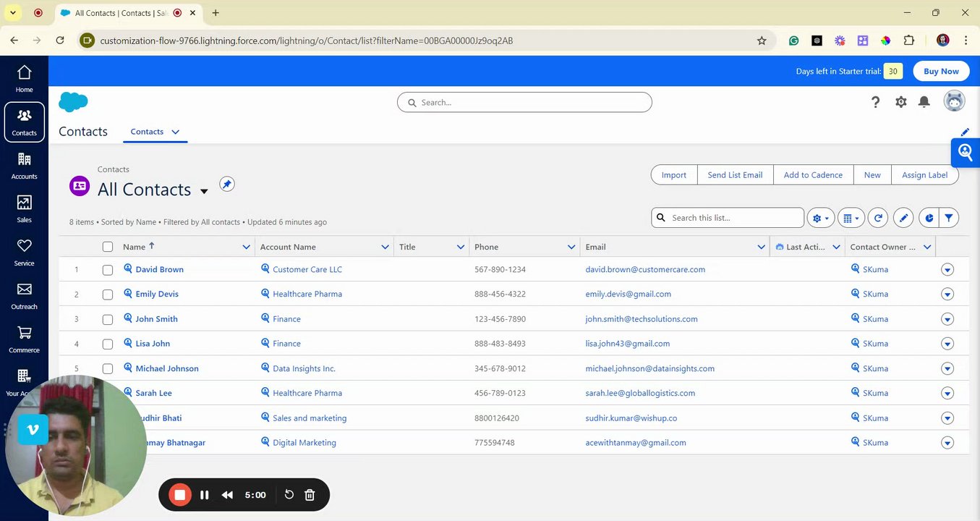
Task: Click the Buy Now button
Action: click(941, 71)
